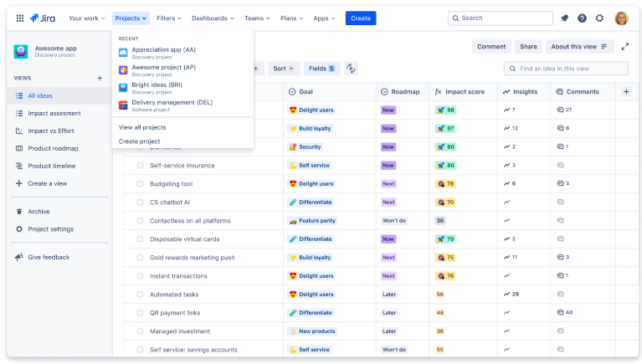642x364 pixels.
Task: Open the Apps dropdown
Action: 324,18
